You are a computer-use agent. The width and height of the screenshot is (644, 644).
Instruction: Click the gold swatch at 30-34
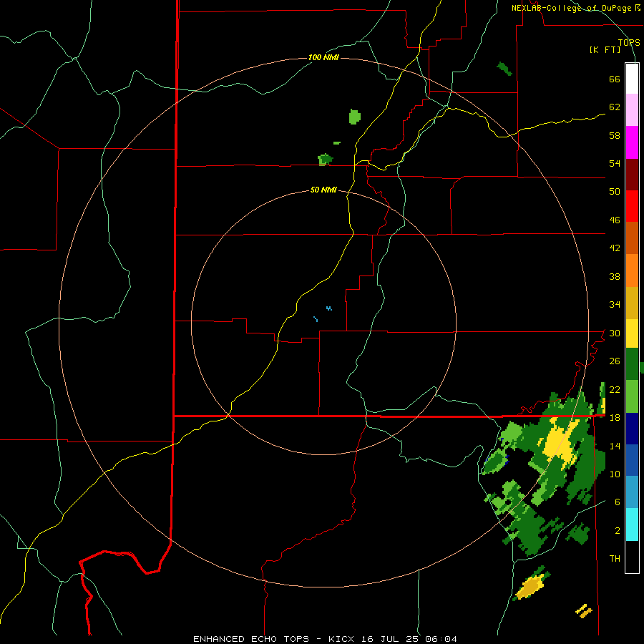[632, 303]
